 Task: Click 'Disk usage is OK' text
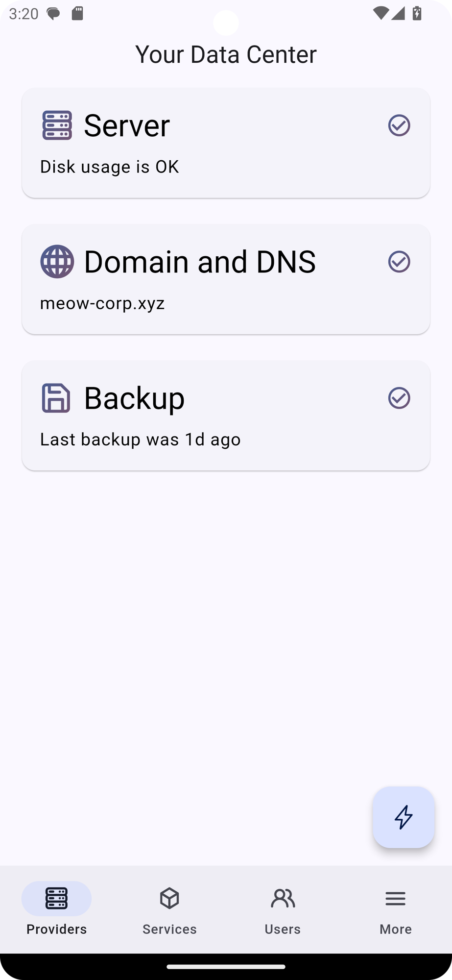pos(109,167)
